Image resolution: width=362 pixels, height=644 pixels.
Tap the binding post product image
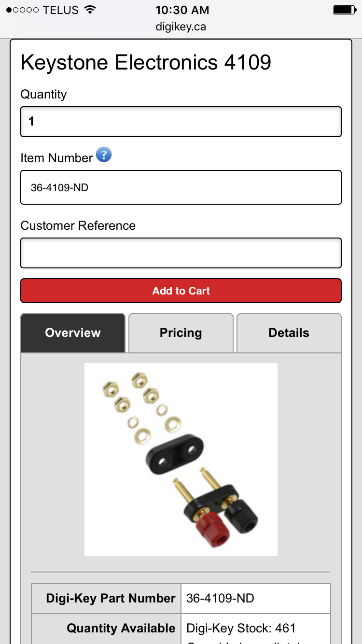click(181, 459)
